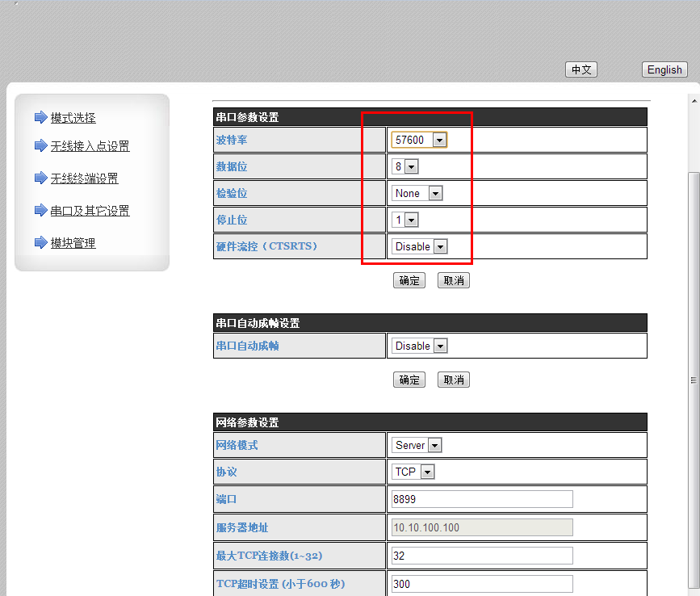Click the 端口 field containing 8899
This screenshot has height=596, width=700.
[x=481, y=499]
